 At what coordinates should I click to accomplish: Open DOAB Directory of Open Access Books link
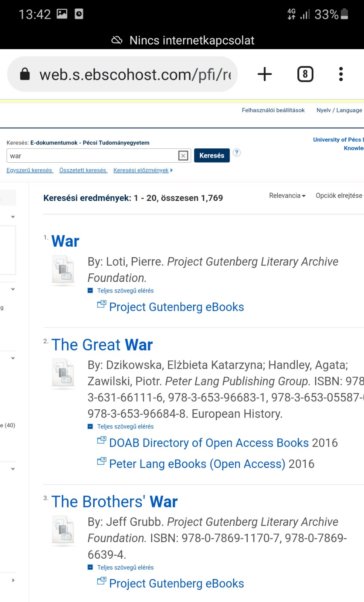pyautogui.click(x=209, y=443)
